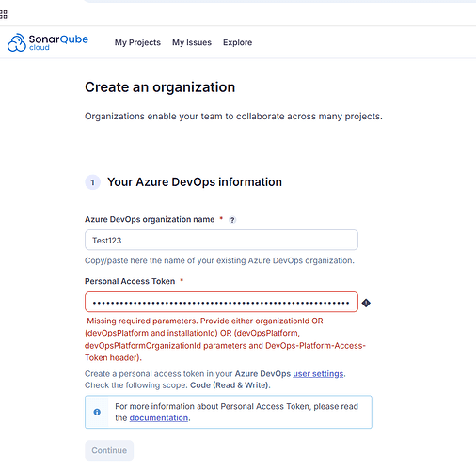Show help for organization name field
The image size is (476, 470).
[232, 220]
